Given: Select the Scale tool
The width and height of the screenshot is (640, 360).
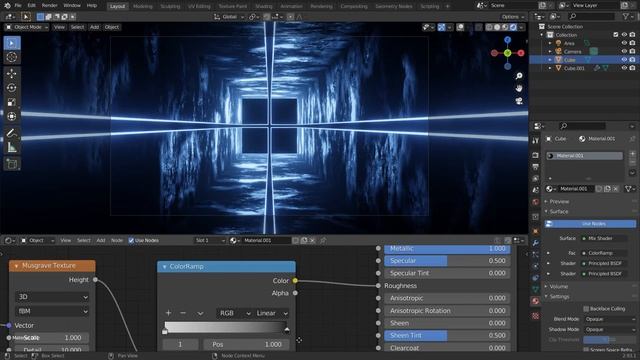Looking at the screenshot, I should pyautogui.click(x=12, y=102).
